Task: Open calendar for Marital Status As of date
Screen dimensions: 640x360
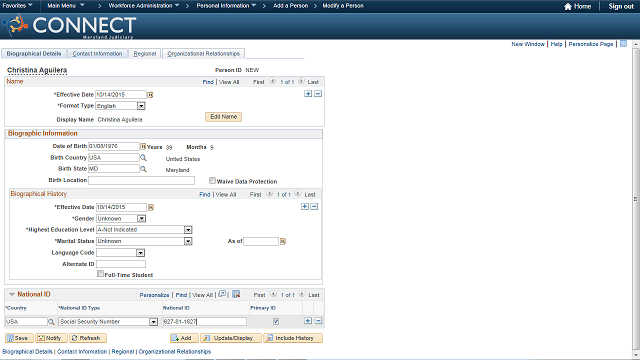Action: click(x=283, y=241)
